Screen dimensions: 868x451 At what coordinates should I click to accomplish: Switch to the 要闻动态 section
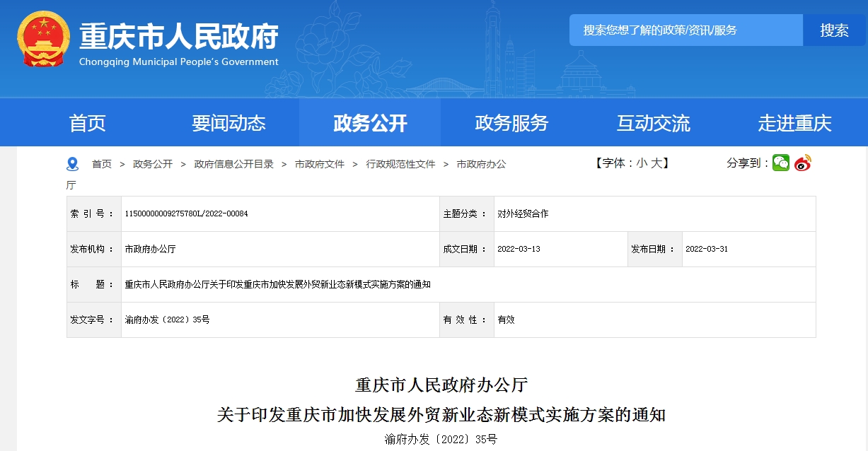click(x=227, y=122)
